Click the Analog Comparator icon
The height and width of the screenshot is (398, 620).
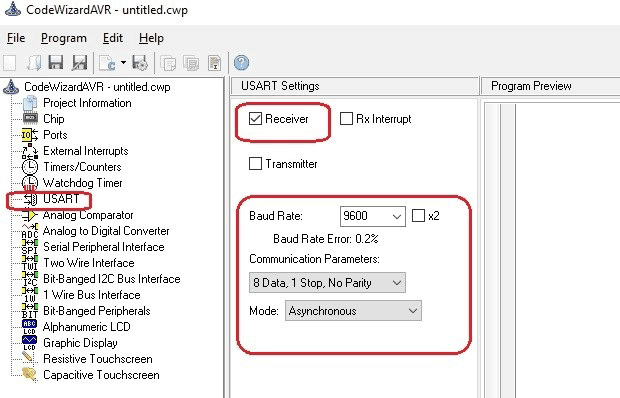(30, 215)
